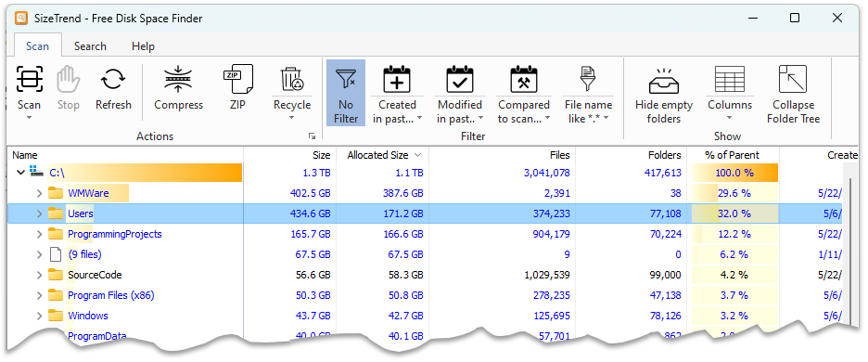Viewport: 868px width, 362px height.
Task: Sort by the Folders column header
Action: 632,155
